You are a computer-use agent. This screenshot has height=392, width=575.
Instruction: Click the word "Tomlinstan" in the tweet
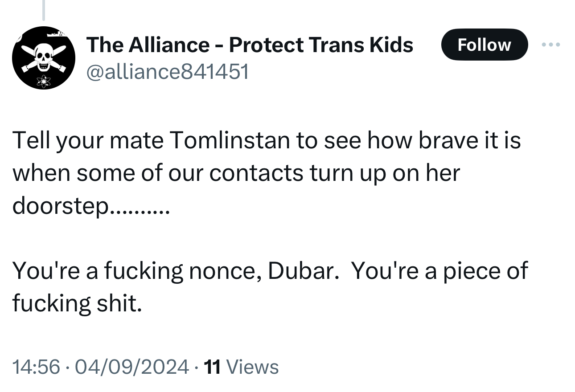(229, 140)
